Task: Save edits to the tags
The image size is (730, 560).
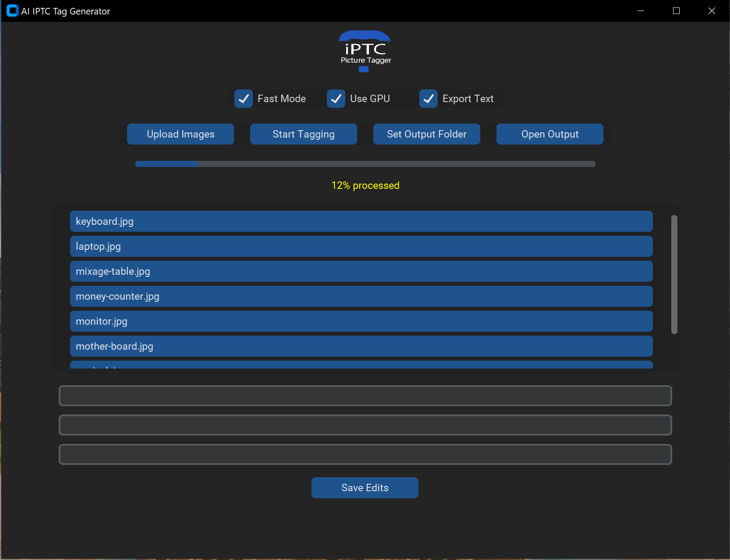Action: [365, 488]
